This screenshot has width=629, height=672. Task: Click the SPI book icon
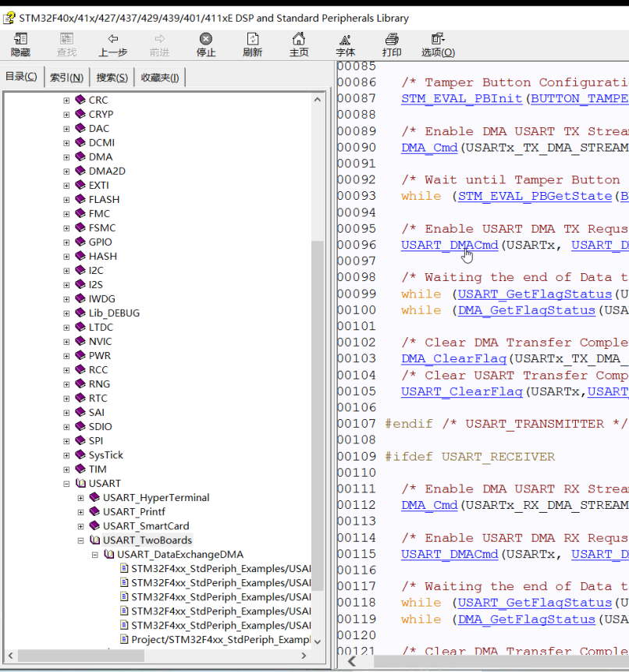click(80, 440)
